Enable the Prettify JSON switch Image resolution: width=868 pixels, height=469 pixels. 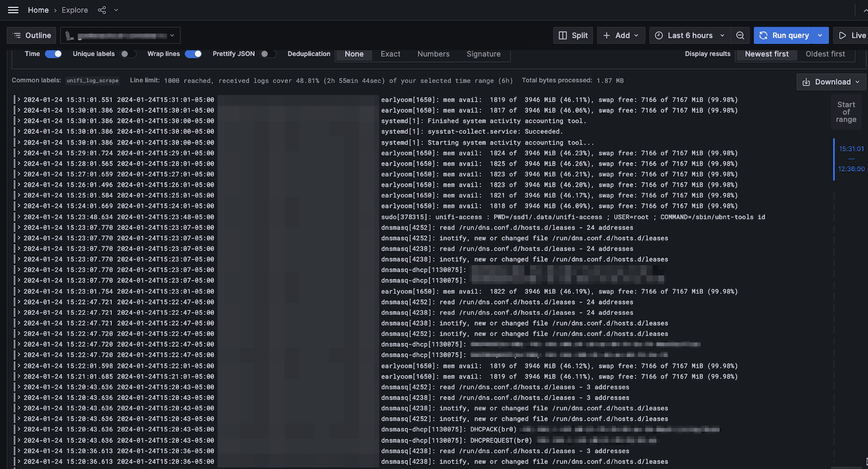pyautogui.click(x=268, y=54)
